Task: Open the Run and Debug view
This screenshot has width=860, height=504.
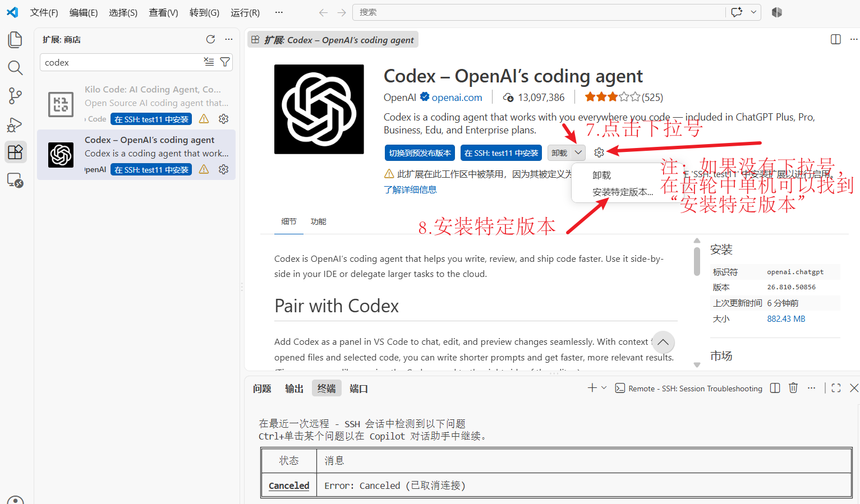Action: tap(15, 124)
